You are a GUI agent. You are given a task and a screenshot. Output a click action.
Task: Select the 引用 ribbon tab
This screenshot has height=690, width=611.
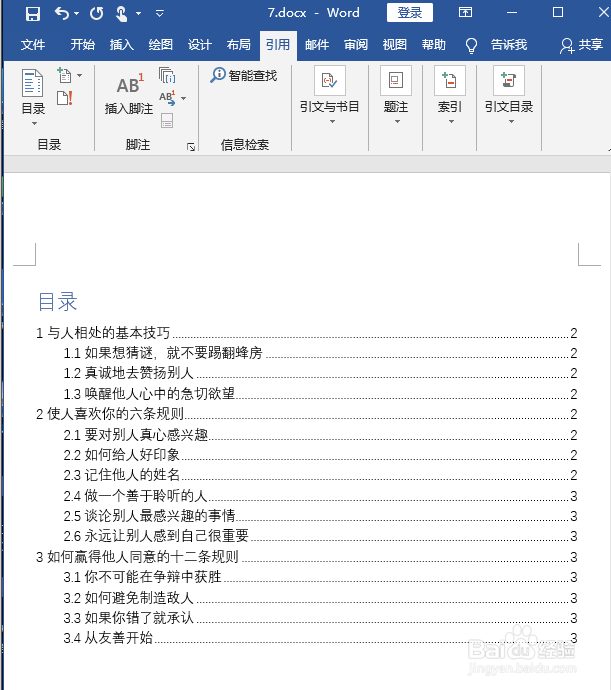(x=278, y=44)
